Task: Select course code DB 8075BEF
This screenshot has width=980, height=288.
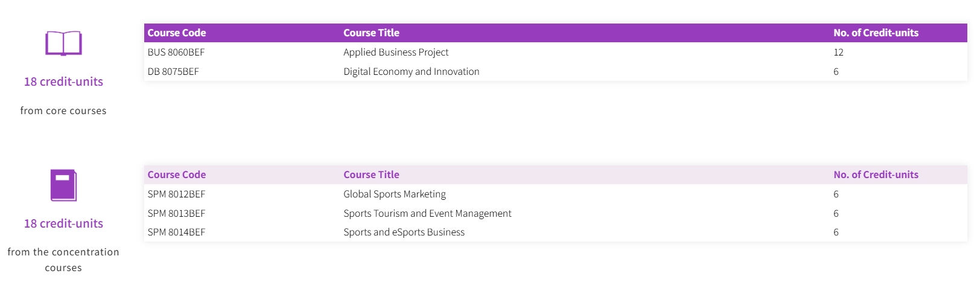Action: (173, 72)
